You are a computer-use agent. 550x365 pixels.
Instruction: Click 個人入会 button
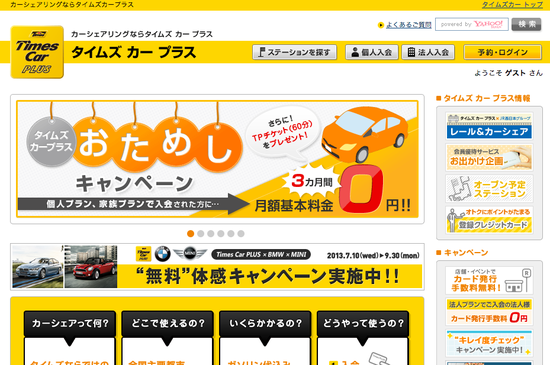pos(372,52)
